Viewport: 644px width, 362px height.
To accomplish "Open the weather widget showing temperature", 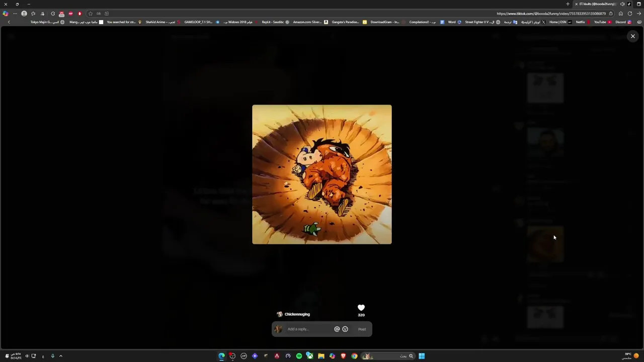I will [631, 356].
